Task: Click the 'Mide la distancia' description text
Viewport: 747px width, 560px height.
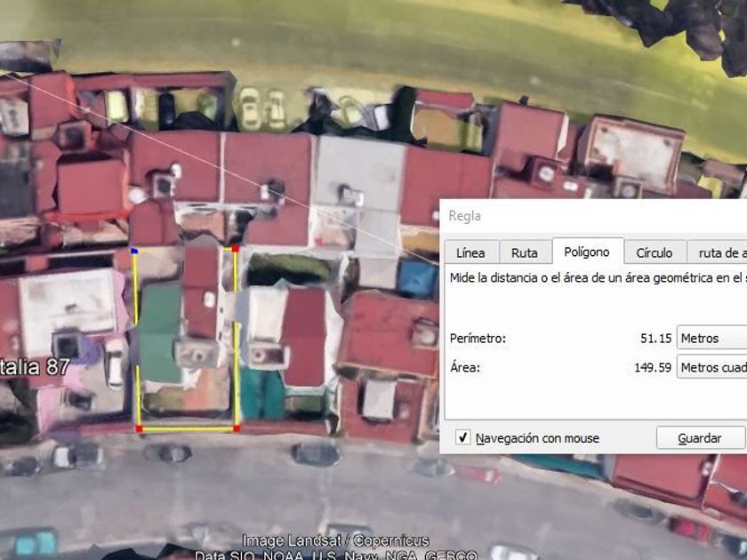Action: pyautogui.click(x=598, y=277)
